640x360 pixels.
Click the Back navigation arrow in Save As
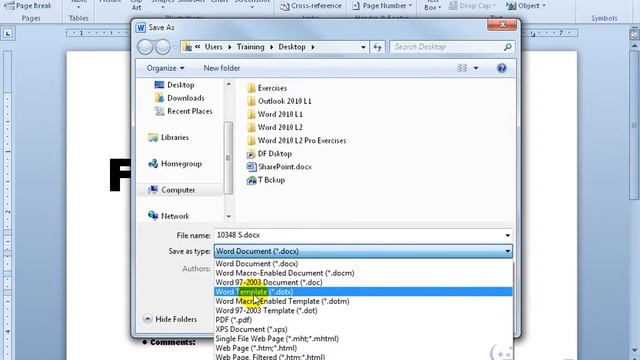click(x=145, y=47)
